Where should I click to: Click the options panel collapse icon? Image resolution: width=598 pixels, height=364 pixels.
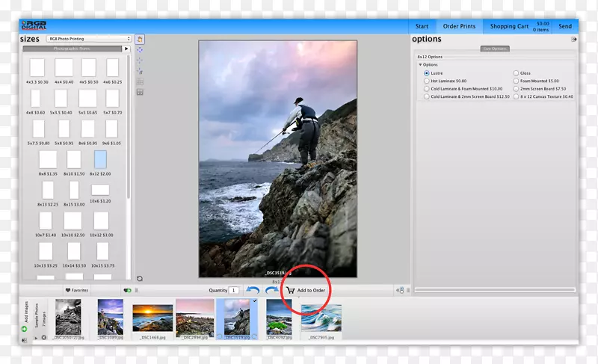(574, 39)
